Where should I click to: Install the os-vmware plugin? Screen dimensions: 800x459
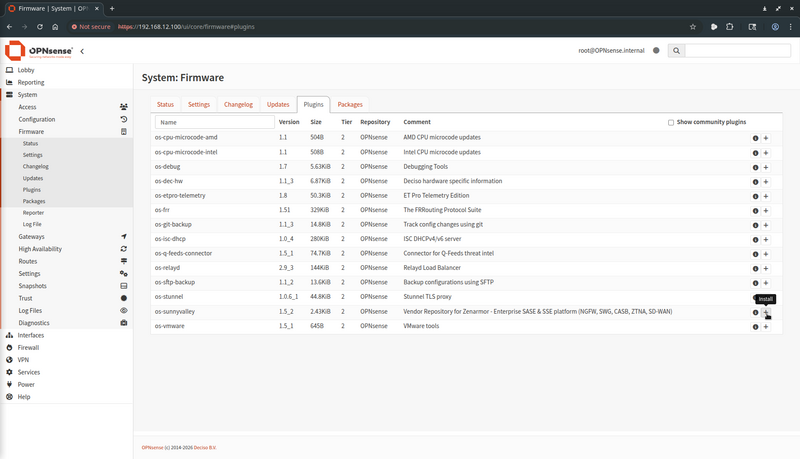(x=766, y=326)
